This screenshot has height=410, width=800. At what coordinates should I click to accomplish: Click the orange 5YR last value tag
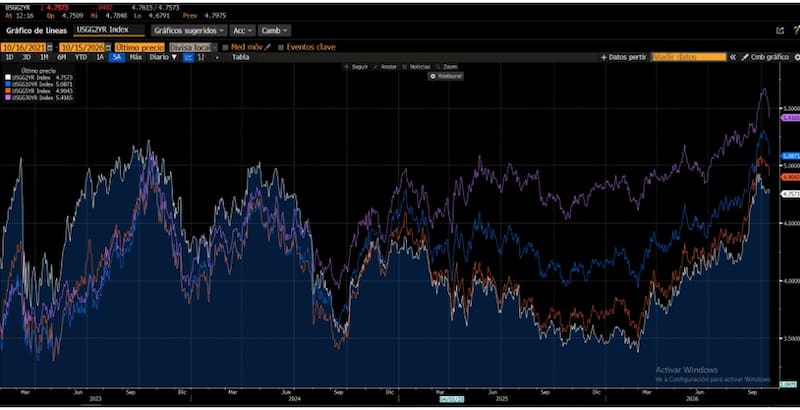tap(790, 177)
